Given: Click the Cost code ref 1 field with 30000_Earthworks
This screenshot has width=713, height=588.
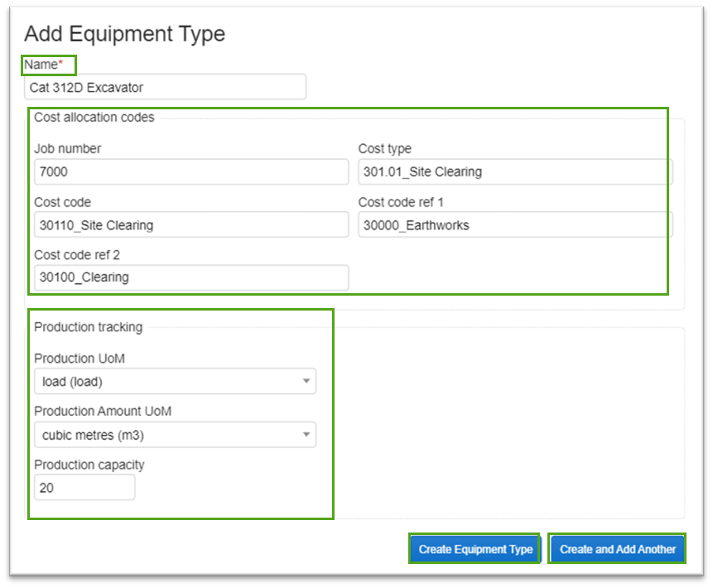Looking at the screenshot, I should coord(514,224).
